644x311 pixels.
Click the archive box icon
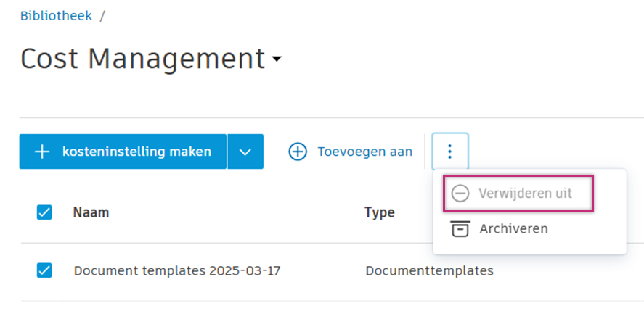click(460, 228)
